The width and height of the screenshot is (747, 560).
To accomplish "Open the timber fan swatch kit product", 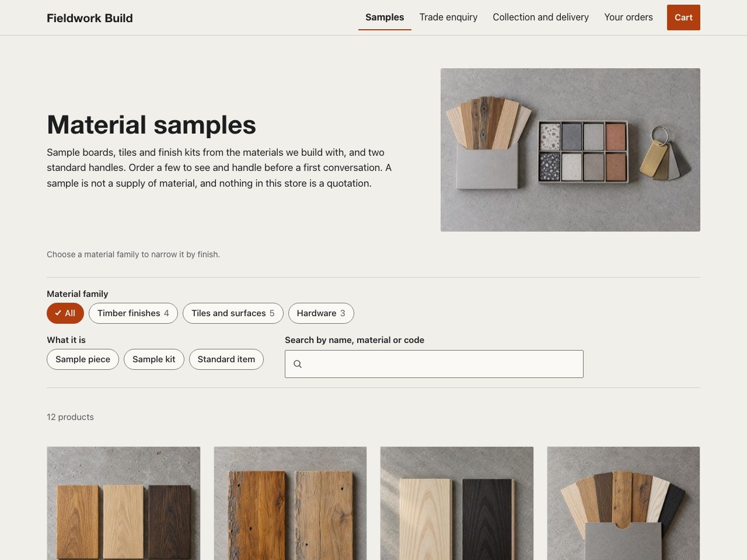I will [x=623, y=503].
